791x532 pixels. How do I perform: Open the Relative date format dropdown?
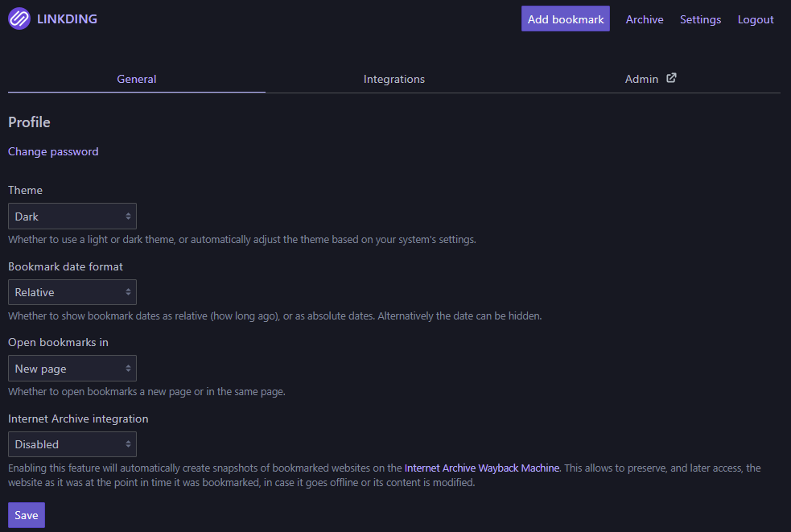(72, 292)
